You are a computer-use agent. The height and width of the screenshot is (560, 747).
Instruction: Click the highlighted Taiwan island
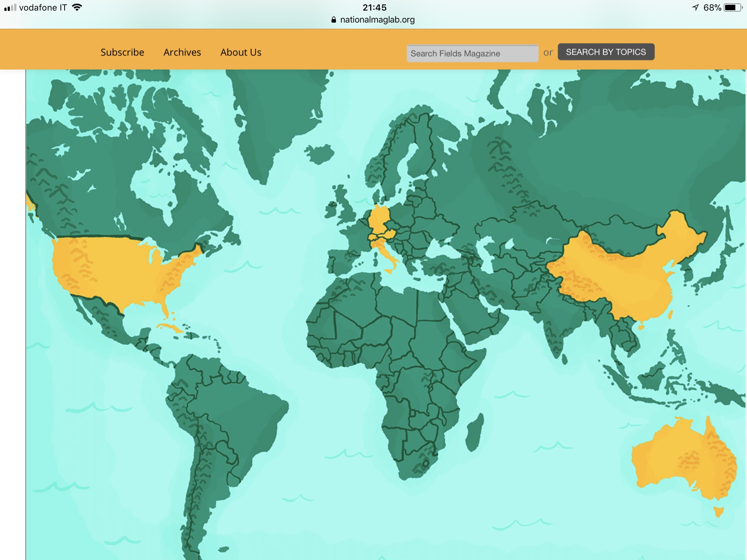(670, 314)
